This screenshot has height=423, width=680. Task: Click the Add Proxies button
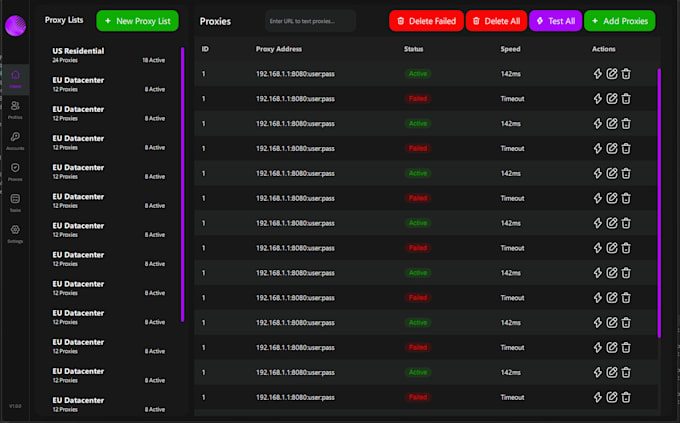click(x=620, y=21)
